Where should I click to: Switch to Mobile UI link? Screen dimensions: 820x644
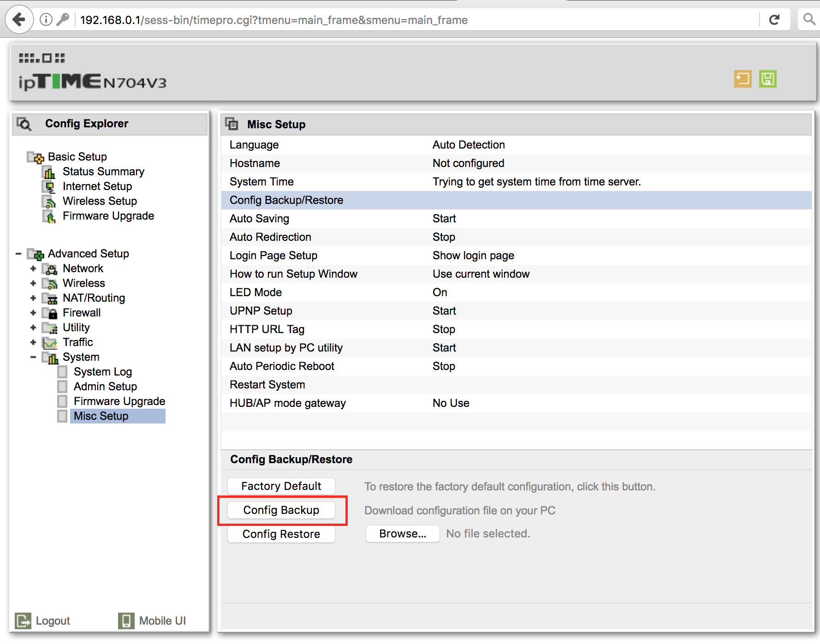(162, 621)
